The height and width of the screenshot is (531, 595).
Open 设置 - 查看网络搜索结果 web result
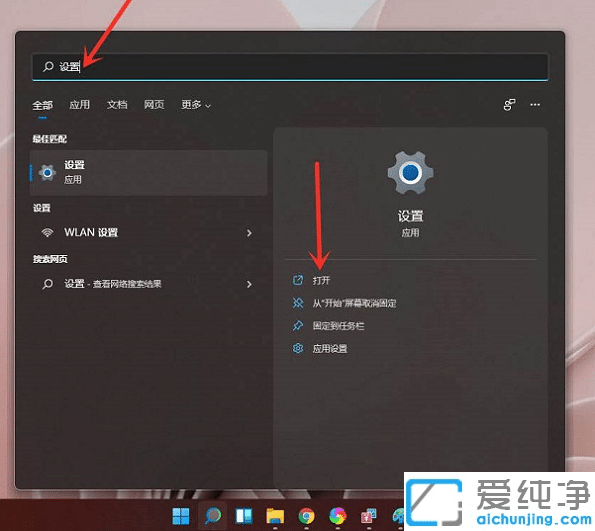(148, 284)
